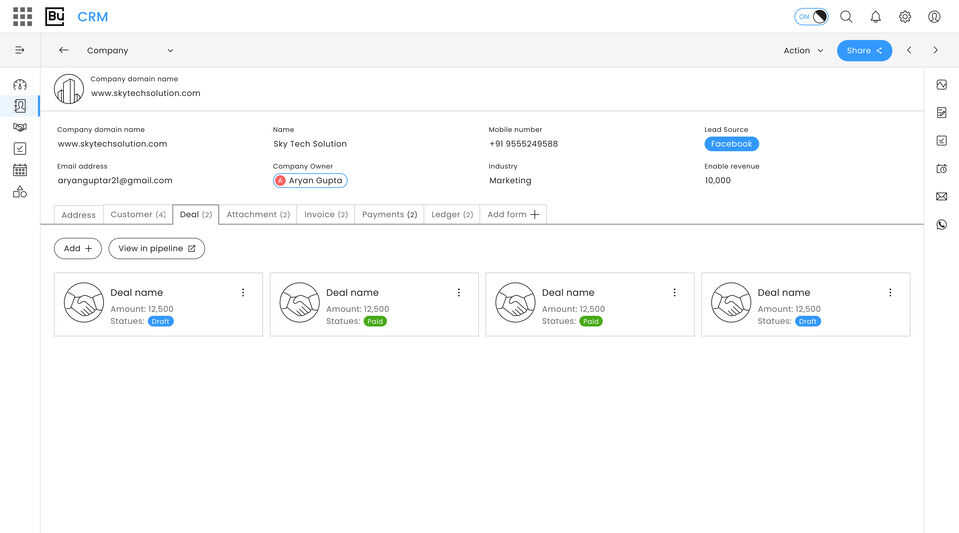The image size is (959, 533).
Task: Click the Paid badge on third deal
Action: (x=591, y=321)
